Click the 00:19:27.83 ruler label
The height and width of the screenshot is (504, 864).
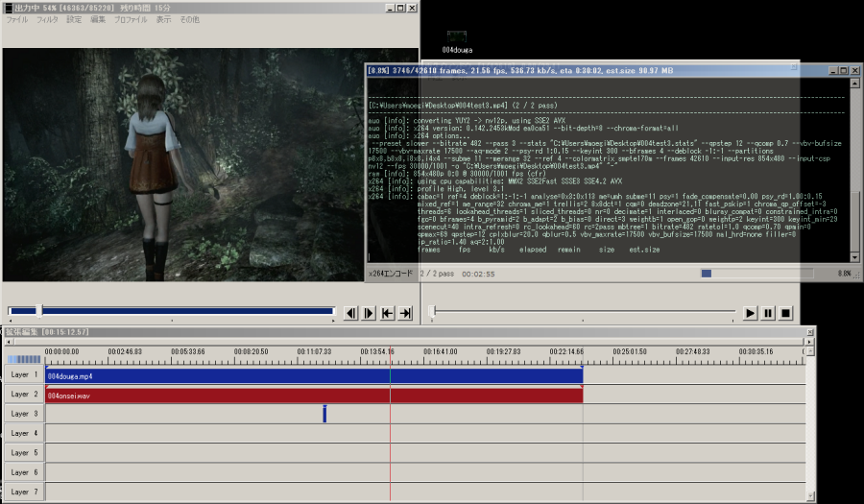coord(504,351)
